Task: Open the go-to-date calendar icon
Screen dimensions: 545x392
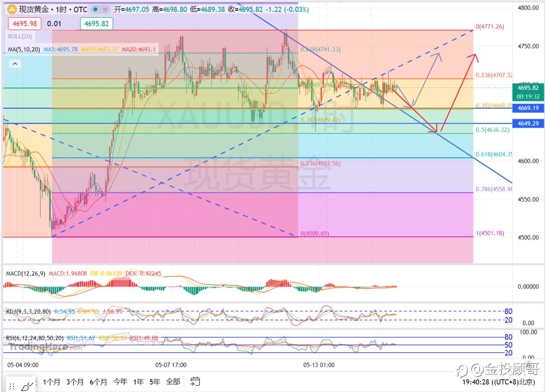Action: 195,381
